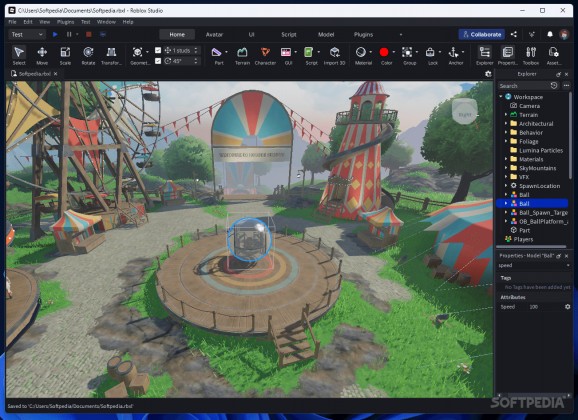The height and width of the screenshot is (420, 578).
Task: Expand the Foliage folder
Action: [506, 141]
